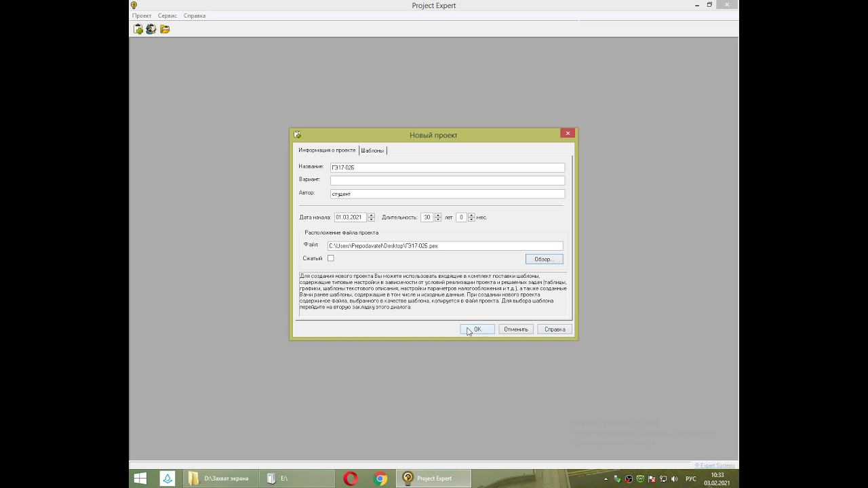The width and height of the screenshot is (868, 488).
Task: Click the Название field containing ГЭ17-02Б
Action: click(448, 167)
